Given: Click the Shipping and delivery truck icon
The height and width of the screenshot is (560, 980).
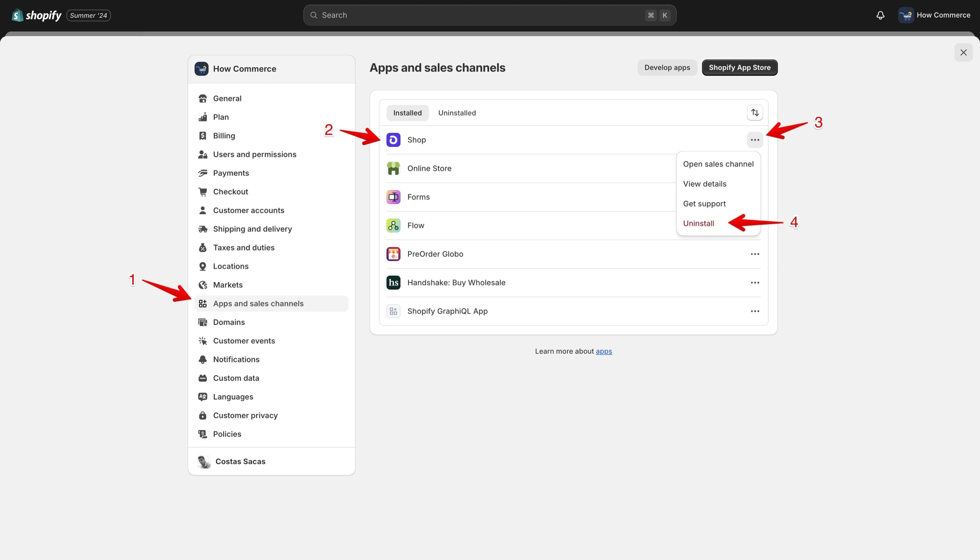Looking at the screenshot, I should (x=202, y=229).
